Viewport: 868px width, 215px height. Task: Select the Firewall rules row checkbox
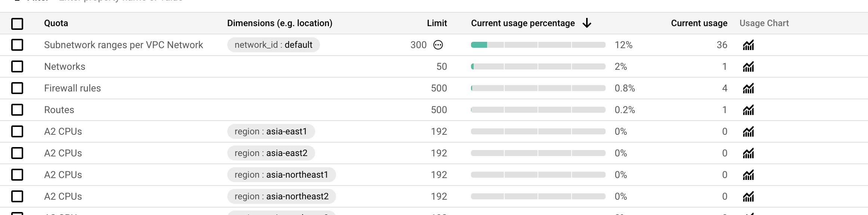[17, 88]
